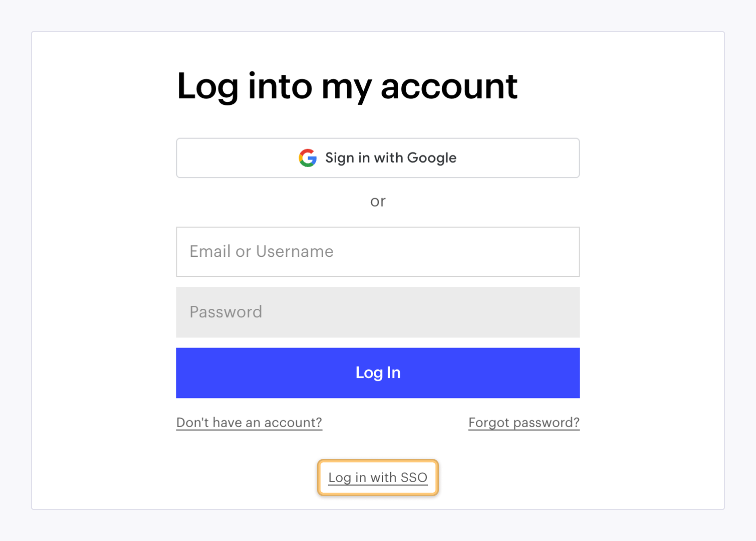Start account recovery via Forgot password

(x=524, y=423)
